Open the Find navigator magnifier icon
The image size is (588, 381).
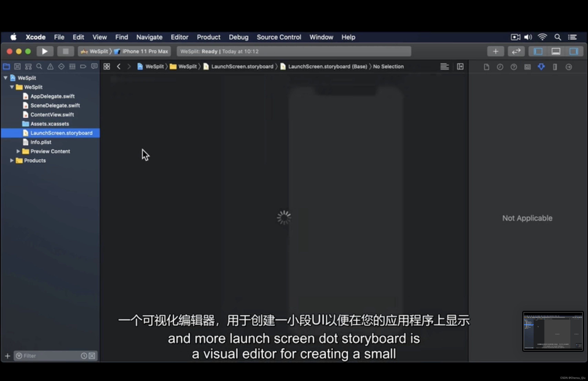tap(39, 66)
